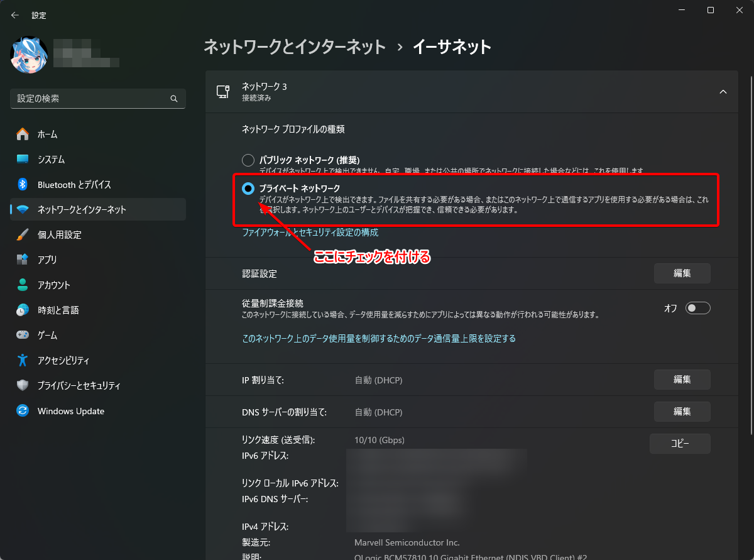The image size is (754, 560).
Task: Enable the 従量制課金接続 toggle
Action: tap(697, 307)
